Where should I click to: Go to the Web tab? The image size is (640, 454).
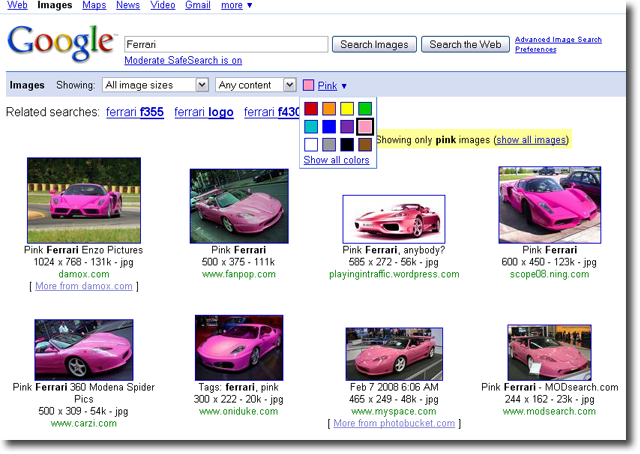(18, 5)
